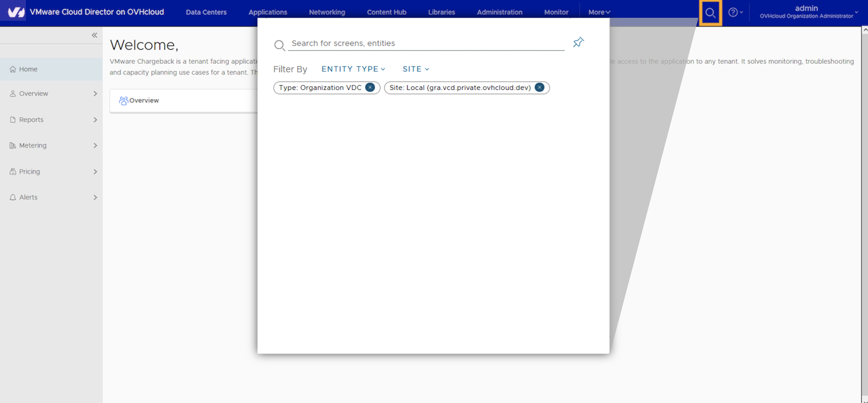868x403 pixels.
Task: Go to the Data Centers tab
Action: point(206,12)
